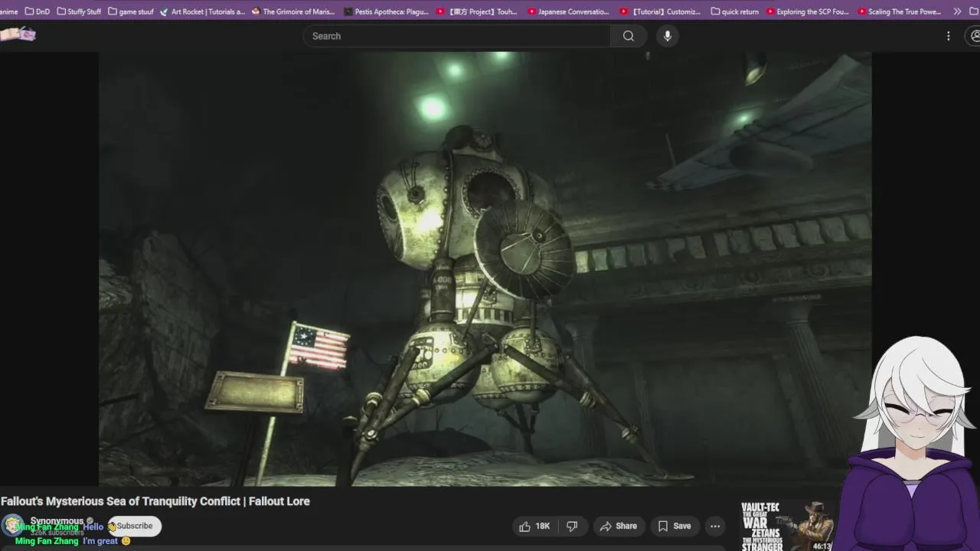Image resolution: width=980 pixels, height=551 pixels.
Task: Open Exploring the SCP Foundation bookmark
Action: point(807,11)
